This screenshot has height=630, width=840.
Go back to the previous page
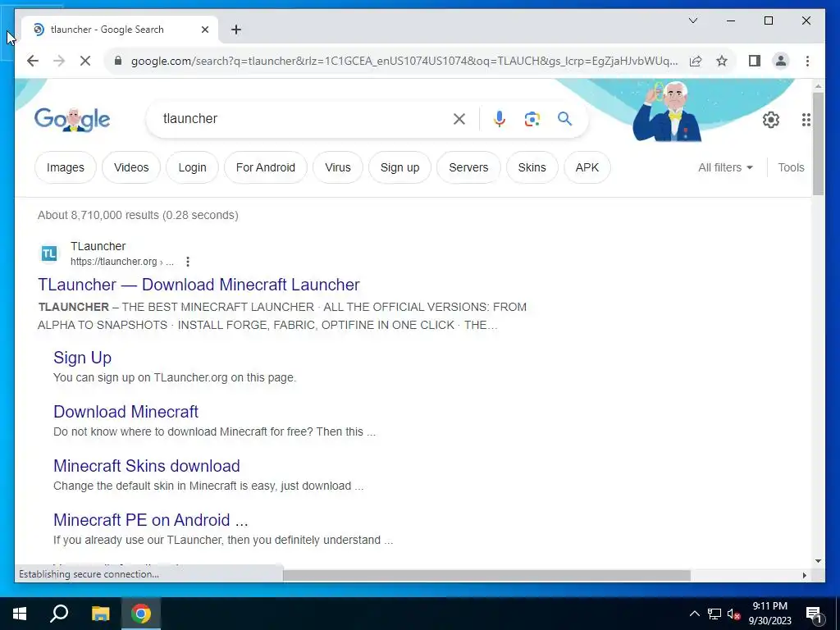(x=33, y=61)
